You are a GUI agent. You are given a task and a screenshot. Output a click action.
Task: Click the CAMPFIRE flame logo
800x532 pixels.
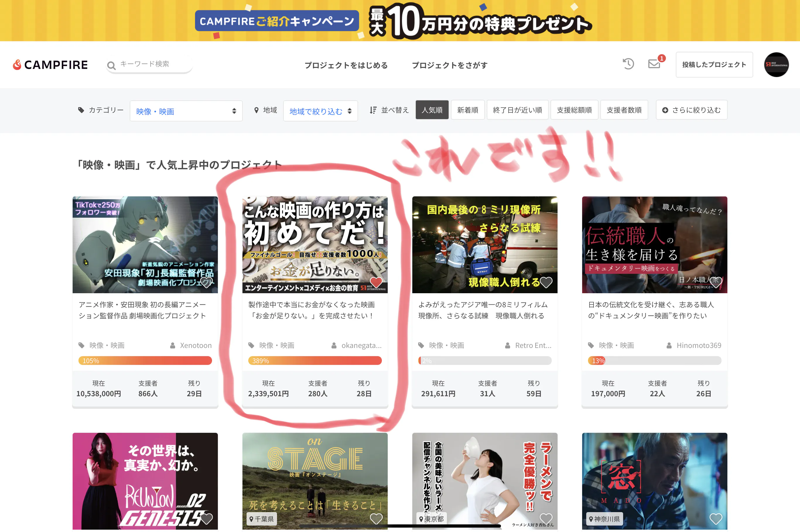coord(17,64)
